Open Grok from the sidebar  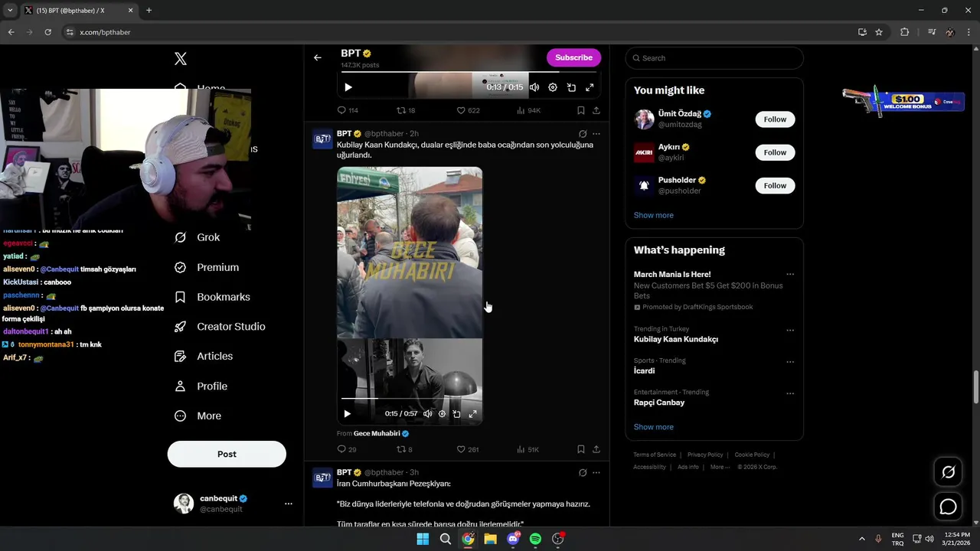click(198, 237)
